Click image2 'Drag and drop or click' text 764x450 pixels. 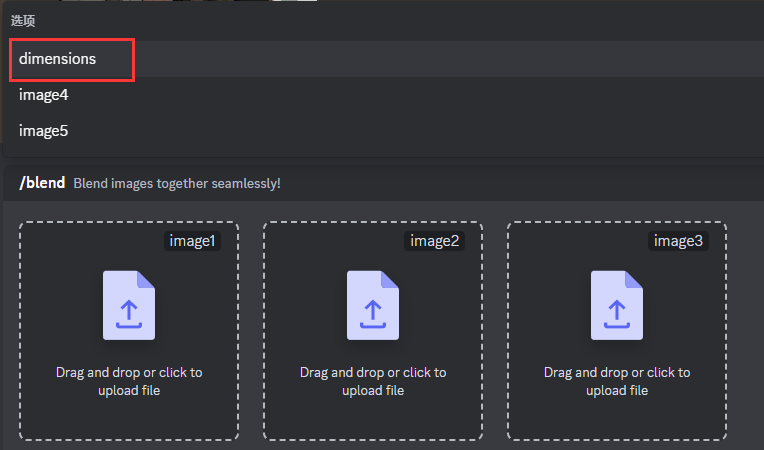(373, 381)
